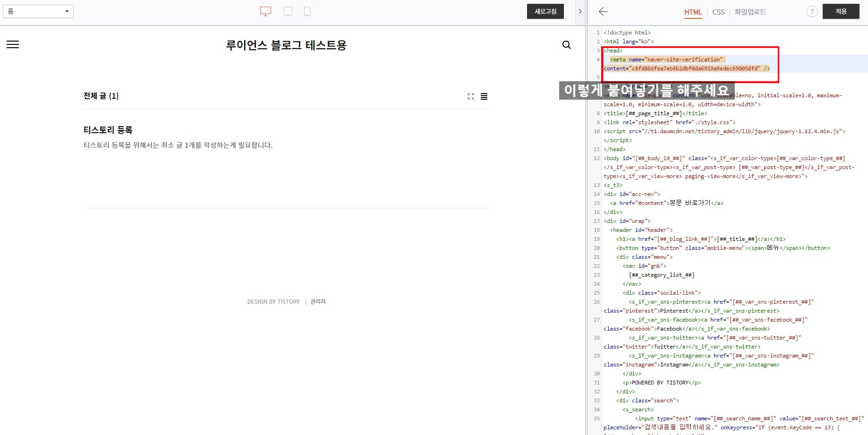The height and width of the screenshot is (435, 868).
Task: Click the <html lang="ko"> code line
Action: 629,42
